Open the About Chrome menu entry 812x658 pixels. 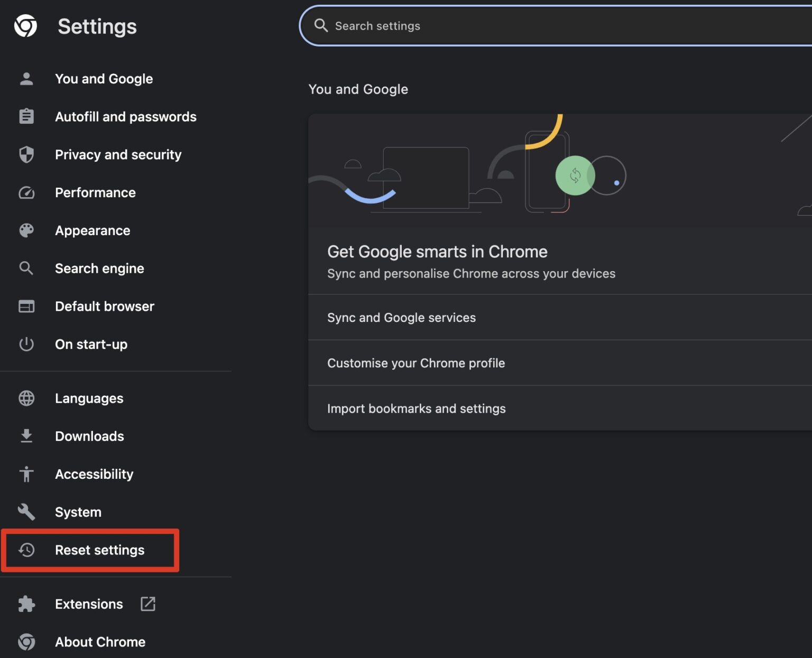[x=100, y=642]
